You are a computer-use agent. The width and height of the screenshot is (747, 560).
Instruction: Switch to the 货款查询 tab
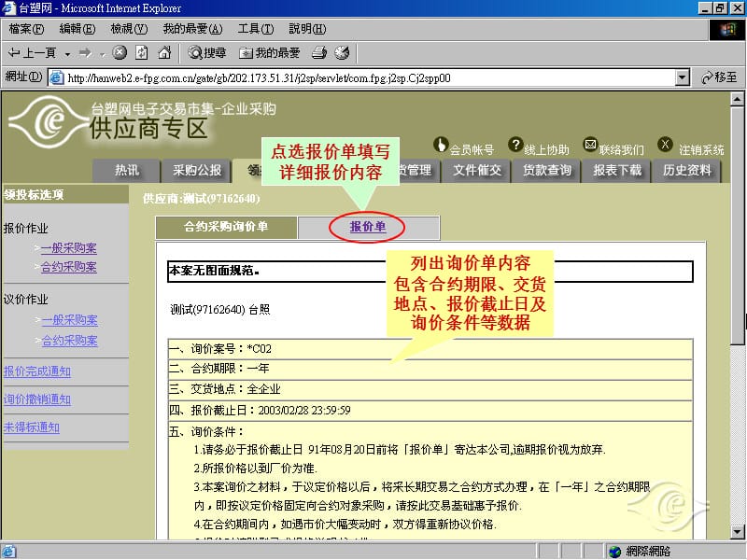546,171
